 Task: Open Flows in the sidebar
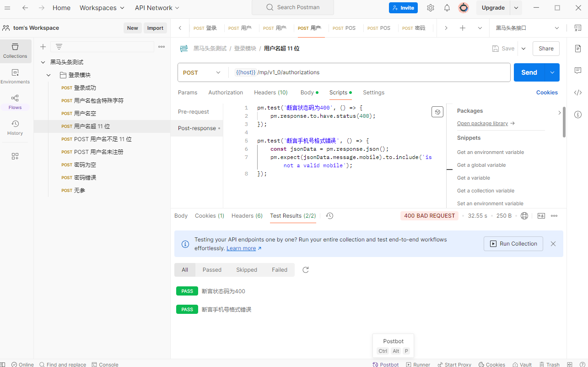(x=15, y=102)
